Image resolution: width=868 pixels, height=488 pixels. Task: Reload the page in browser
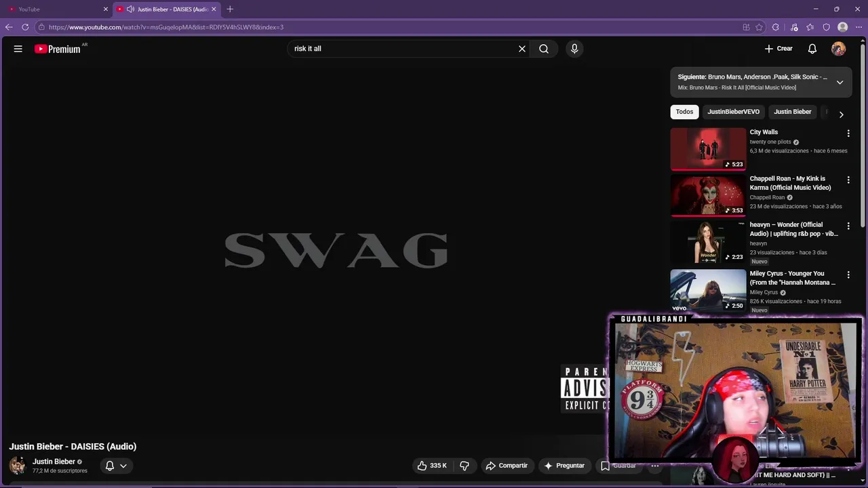tap(25, 27)
